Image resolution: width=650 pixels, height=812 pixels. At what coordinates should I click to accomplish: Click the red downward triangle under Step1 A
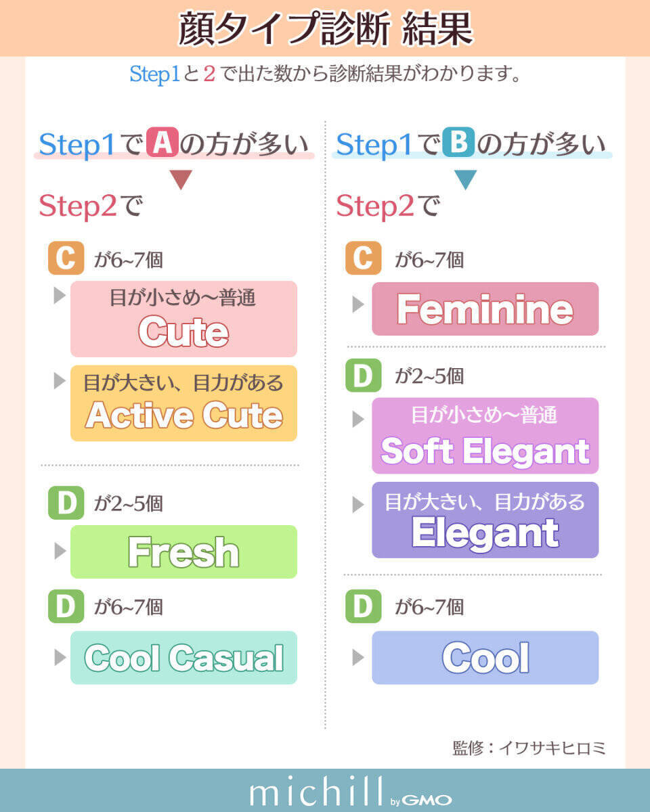coord(181,179)
